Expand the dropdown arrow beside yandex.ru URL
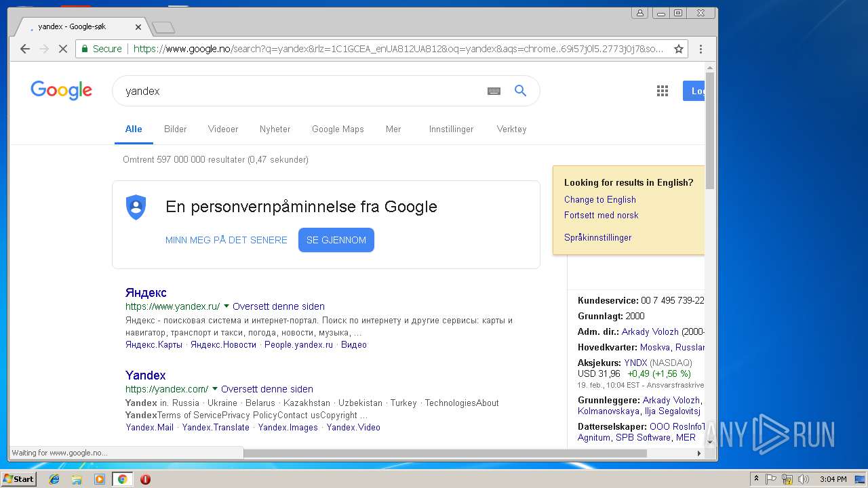 point(226,306)
